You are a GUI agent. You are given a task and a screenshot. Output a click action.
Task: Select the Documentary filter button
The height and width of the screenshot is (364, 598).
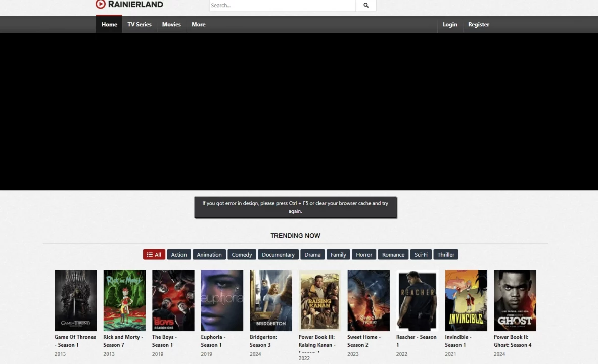[278, 255]
